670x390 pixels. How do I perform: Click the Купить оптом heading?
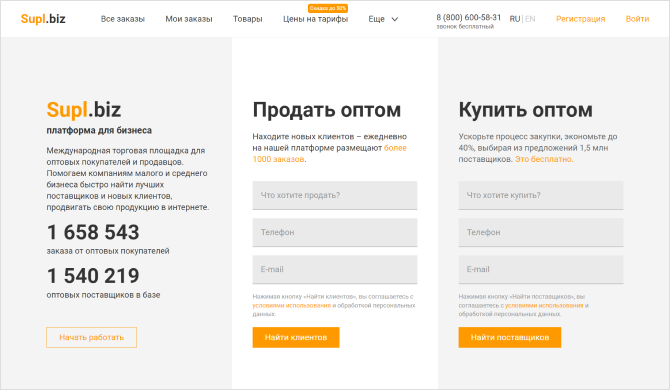tap(526, 110)
